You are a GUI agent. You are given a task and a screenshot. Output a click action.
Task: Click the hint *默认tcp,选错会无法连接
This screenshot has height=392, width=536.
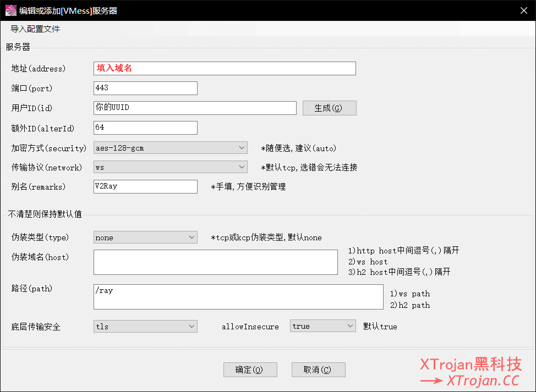(x=309, y=167)
